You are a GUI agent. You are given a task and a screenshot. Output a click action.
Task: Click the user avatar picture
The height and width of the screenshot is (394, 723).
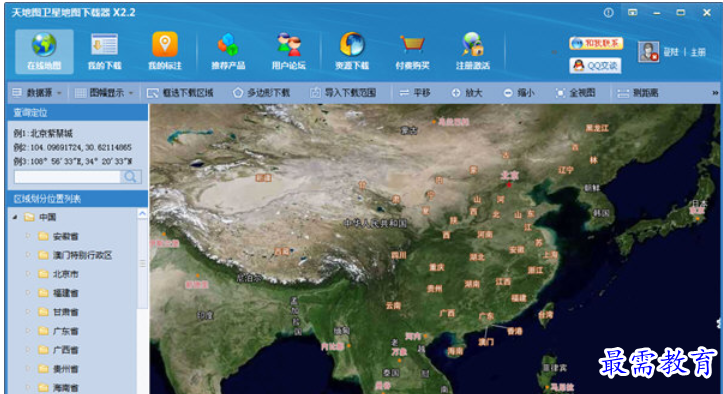click(x=648, y=52)
